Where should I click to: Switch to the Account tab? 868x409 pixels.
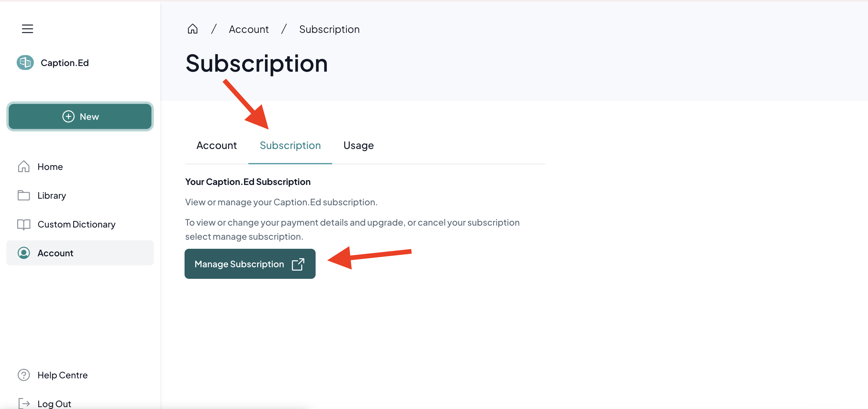point(217,145)
